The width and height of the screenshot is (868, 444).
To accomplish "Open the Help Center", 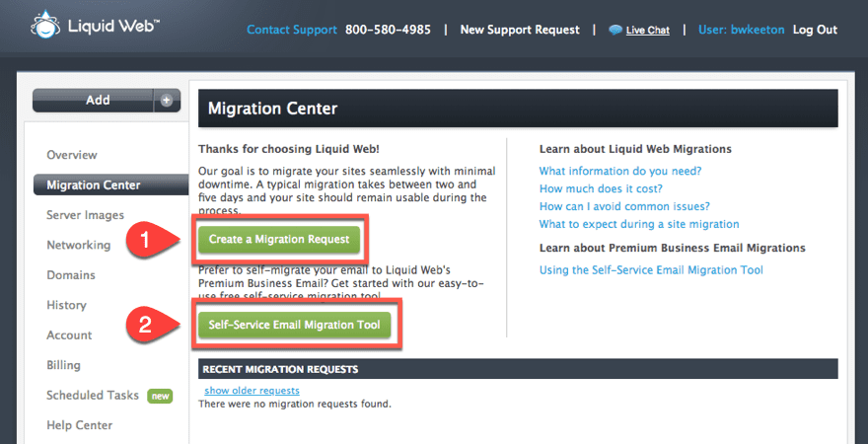I will (79, 425).
